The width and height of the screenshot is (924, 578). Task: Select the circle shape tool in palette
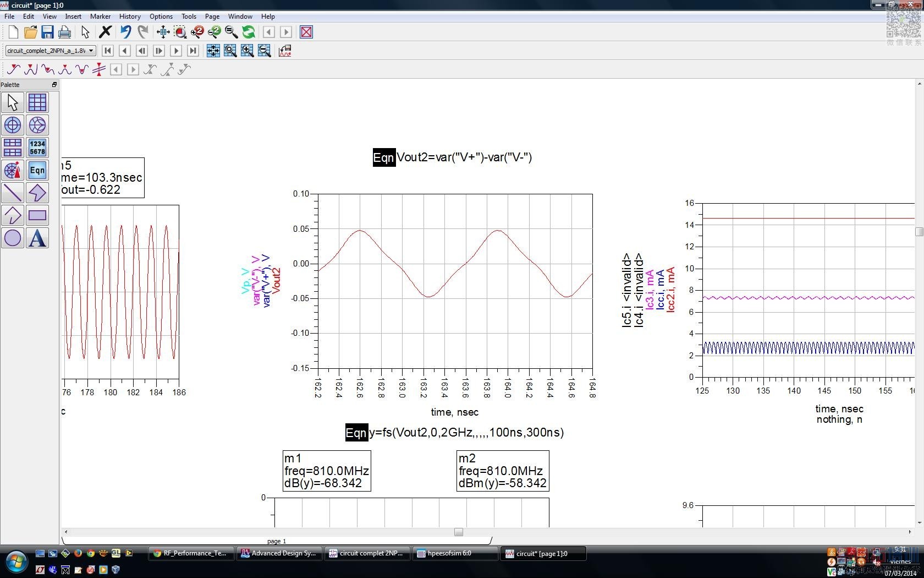tap(13, 238)
